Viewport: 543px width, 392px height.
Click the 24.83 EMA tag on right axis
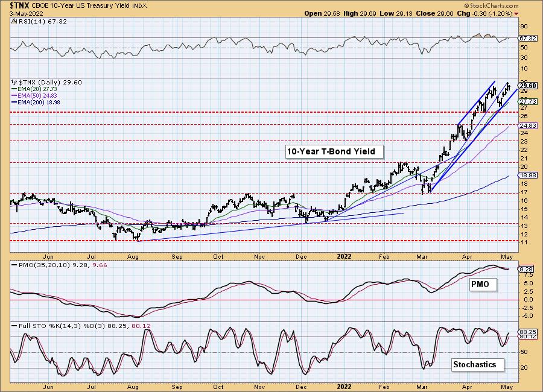[528, 126]
